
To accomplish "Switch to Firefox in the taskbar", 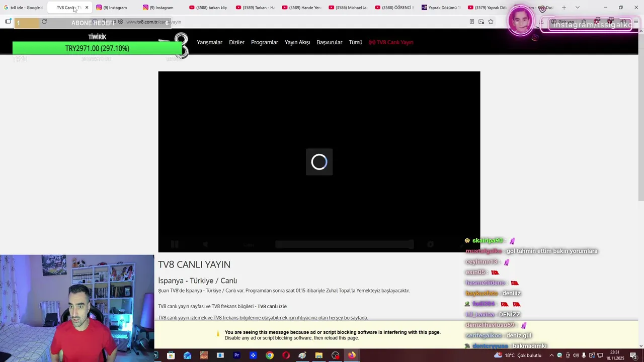I will [352, 355].
